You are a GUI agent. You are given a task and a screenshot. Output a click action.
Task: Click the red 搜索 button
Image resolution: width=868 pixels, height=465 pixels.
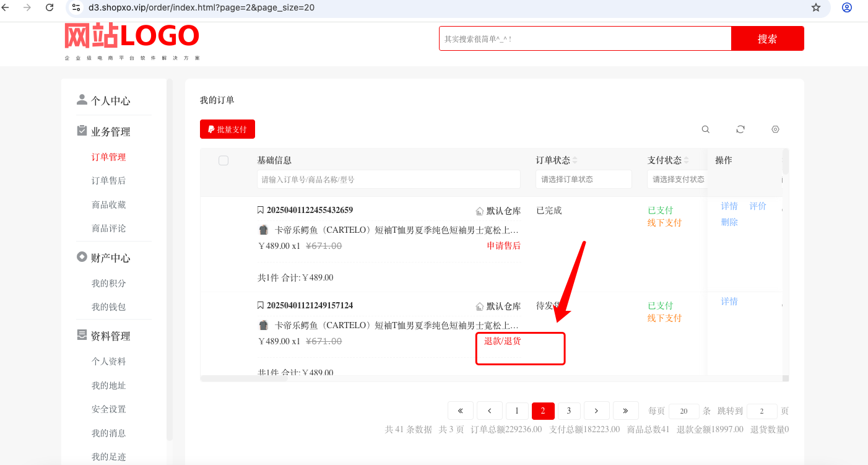click(x=768, y=38)
